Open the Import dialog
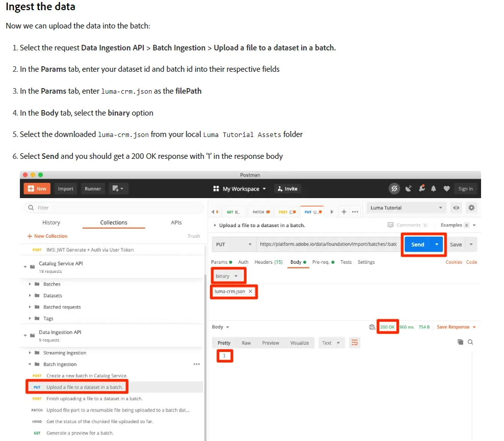Image resolution: width=504 pixels, height=441 pixels. coord(66,188)
